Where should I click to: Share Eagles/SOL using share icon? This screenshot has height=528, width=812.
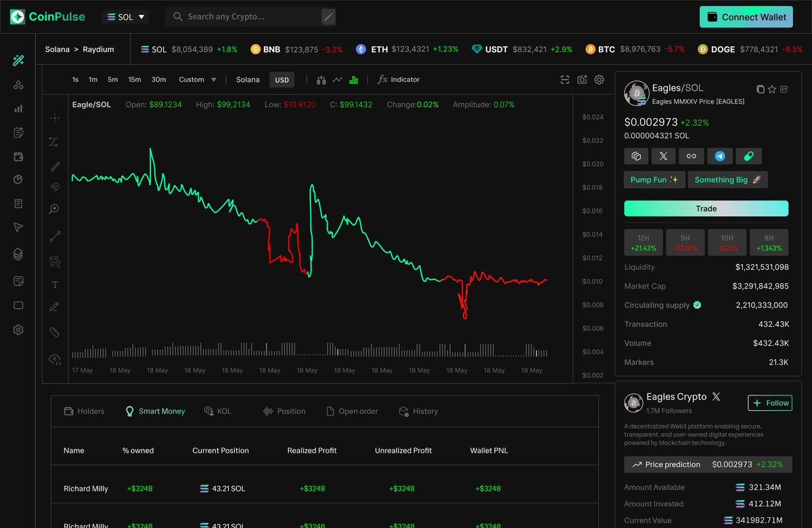click(784, 89)
